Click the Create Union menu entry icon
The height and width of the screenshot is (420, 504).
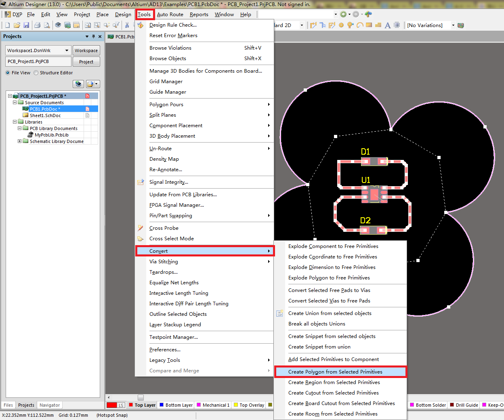coord(279,313)
